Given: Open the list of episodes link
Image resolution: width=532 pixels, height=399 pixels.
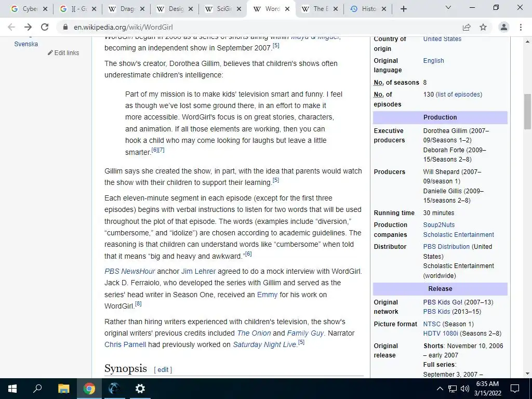Looking at the screenshot, I should point(459,95).
